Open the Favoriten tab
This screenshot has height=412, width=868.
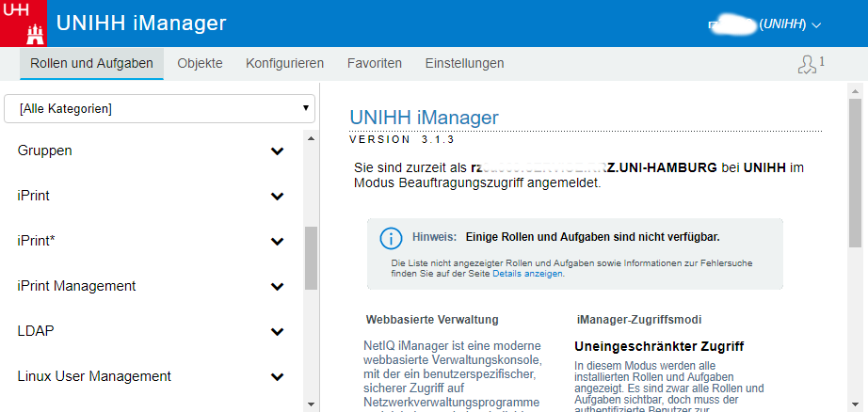point(374,64)
